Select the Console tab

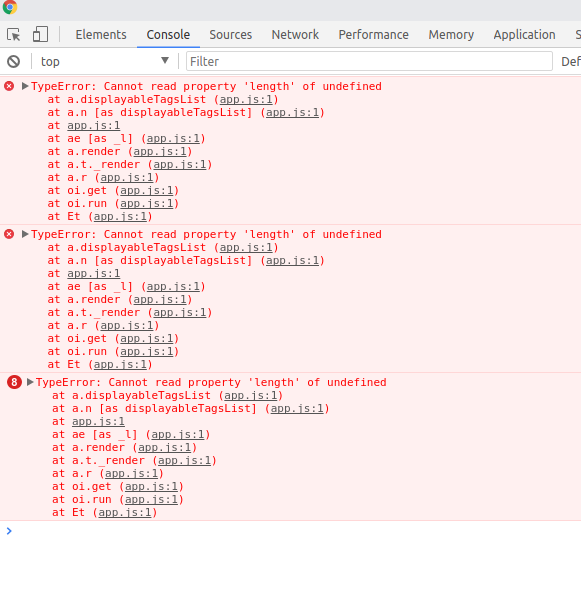coord(168,35)
